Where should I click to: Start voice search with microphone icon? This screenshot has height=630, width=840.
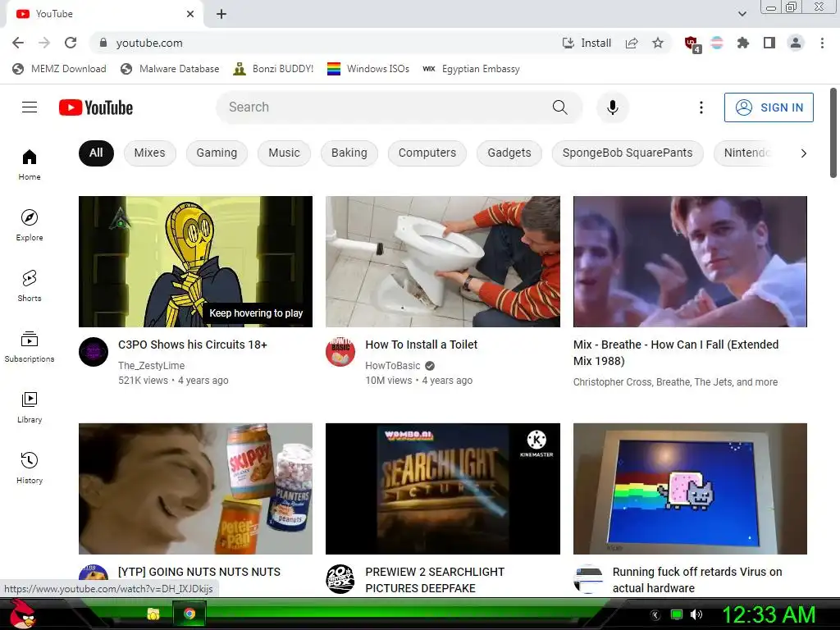612,107
